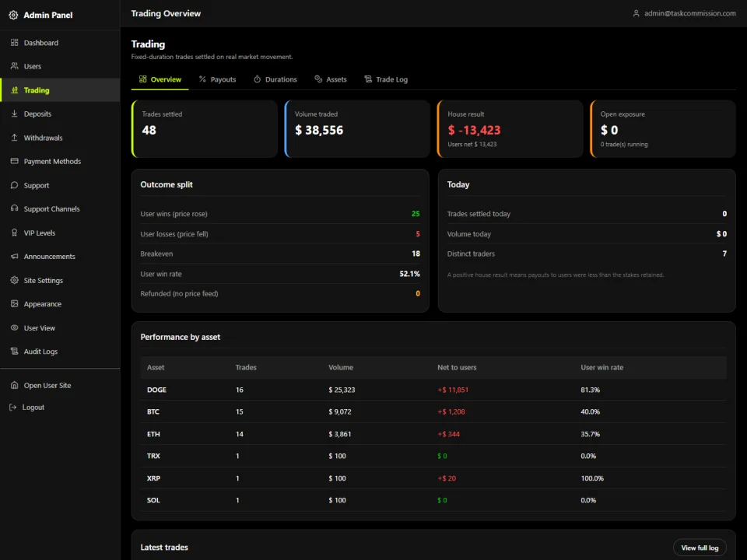The height and width of the screenshot is (560, 747).
Task: Open Audit Logs page
Action: pyautogui.click(x=60, y=352)
